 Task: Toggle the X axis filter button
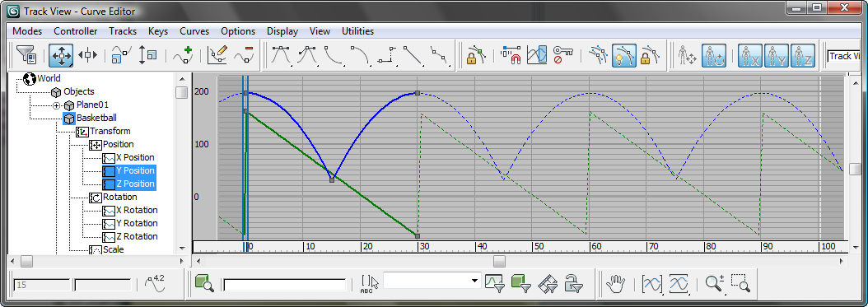(x=750, y=55)
